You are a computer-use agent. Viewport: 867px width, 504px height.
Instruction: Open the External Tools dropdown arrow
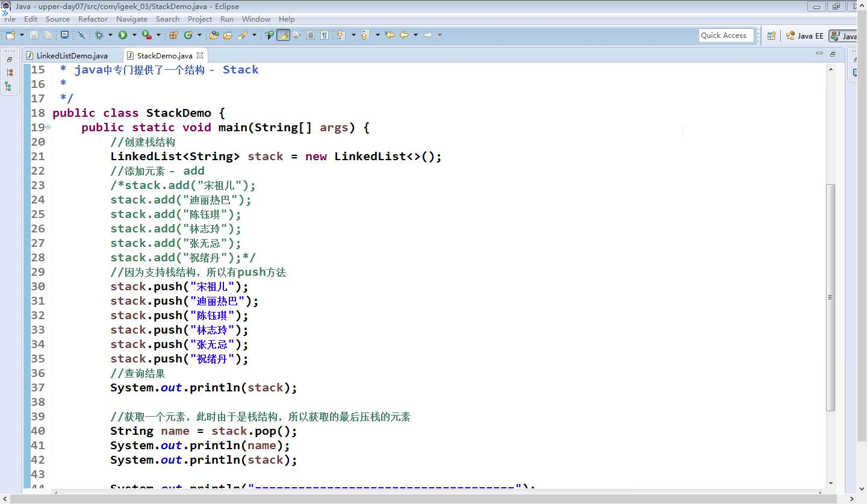158,35
